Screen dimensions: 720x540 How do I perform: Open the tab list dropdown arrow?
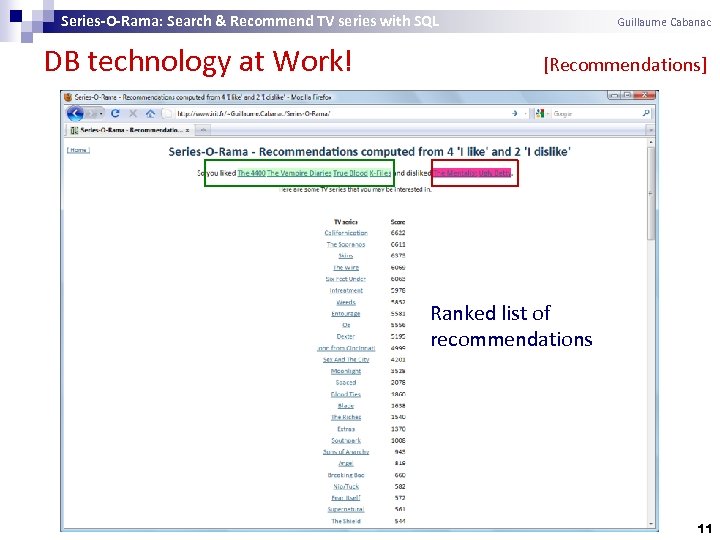[651, 130]
